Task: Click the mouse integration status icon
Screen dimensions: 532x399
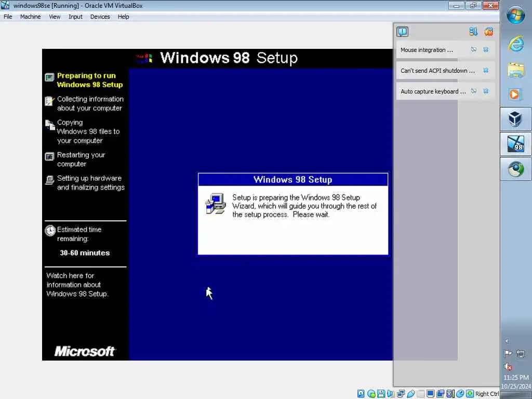Action: click(x=460, y=394)
